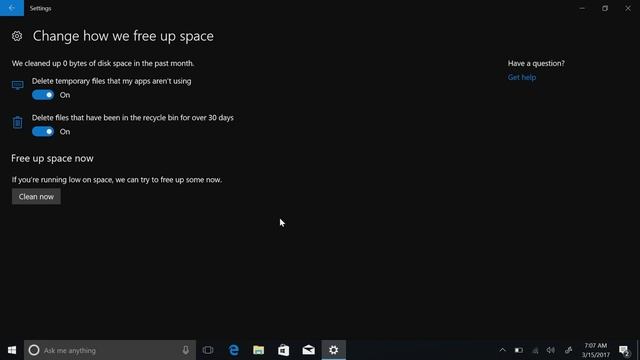The height and width of the screenshot is (360, 640).
Task: Click the gear icon beside the page title
Action: click(x=17, y=36)
